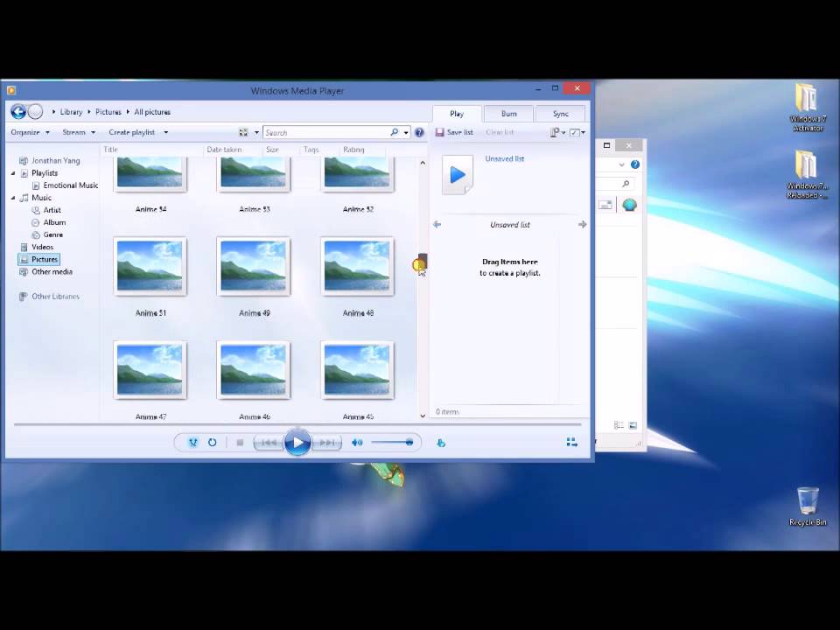The height and width of the screenshot is (630, 840).
Task: Click the Unsaved list title link
Action: click(x=505, y=158)
